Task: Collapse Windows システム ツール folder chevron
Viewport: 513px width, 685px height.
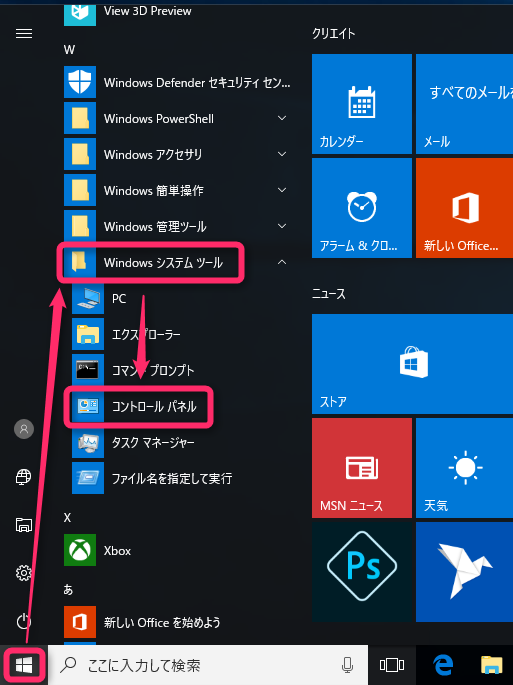Action: (282, 262)
